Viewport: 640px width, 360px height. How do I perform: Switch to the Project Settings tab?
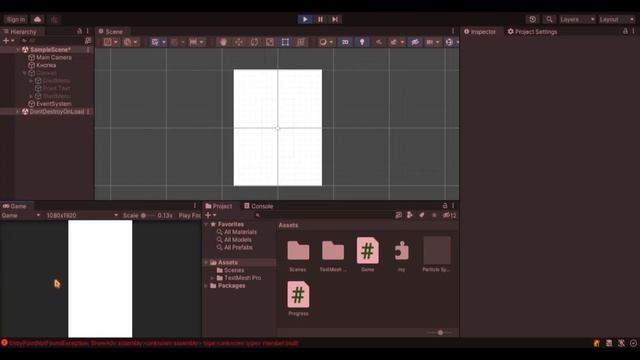point(532,31)
